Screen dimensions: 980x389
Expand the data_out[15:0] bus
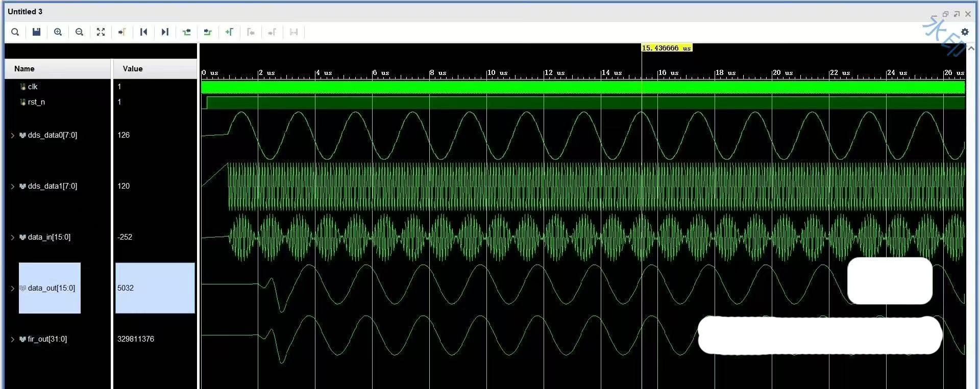click(13, 288)
